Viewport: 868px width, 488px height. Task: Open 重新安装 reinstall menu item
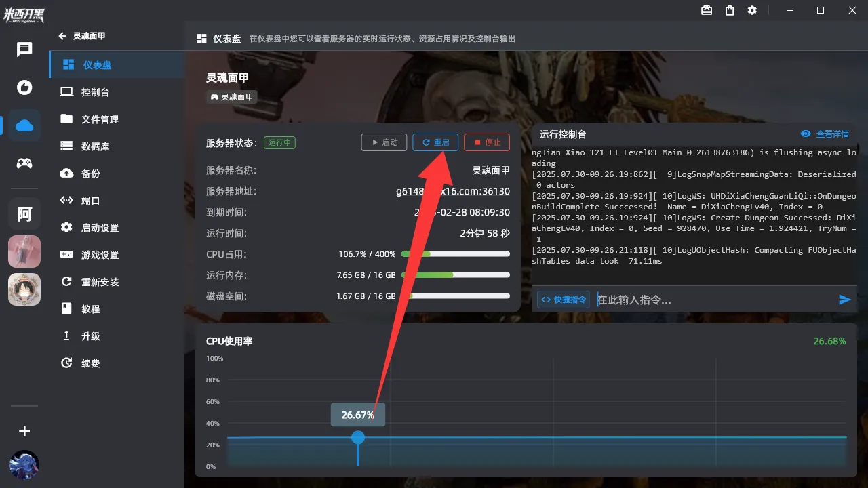(117, 282)
